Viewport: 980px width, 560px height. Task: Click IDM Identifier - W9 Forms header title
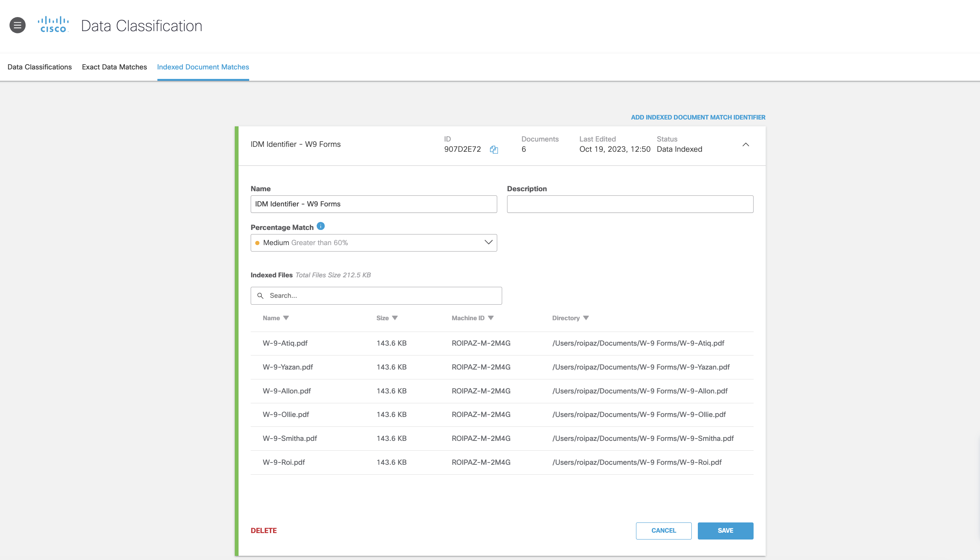[x=295, y=144]
